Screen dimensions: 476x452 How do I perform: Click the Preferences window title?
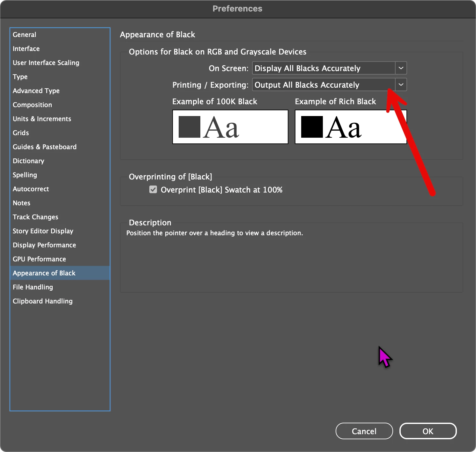coord(237,9)
